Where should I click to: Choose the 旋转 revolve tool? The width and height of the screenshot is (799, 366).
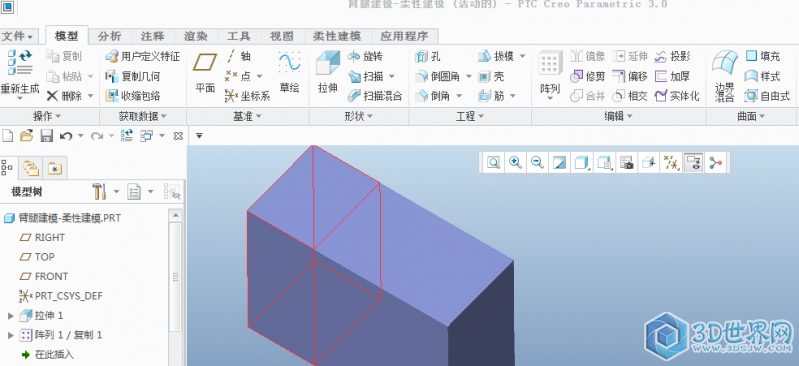tap(365, 57)
